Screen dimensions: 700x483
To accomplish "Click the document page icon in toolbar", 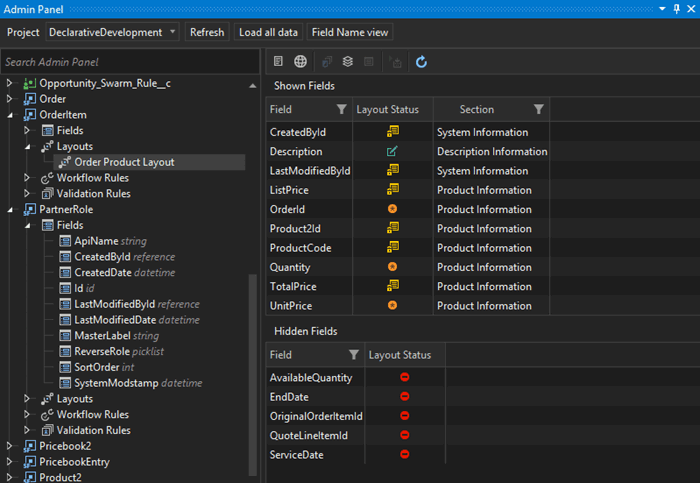I will (x=278, y=62).
